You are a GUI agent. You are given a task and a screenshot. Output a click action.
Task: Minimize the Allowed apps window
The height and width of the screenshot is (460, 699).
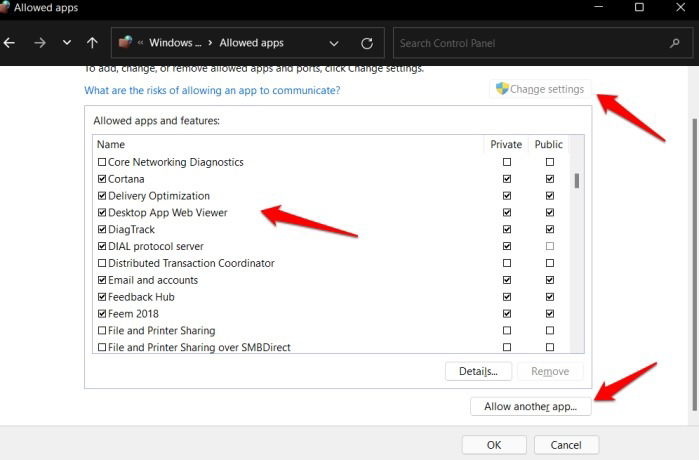(x=598, y=7)
